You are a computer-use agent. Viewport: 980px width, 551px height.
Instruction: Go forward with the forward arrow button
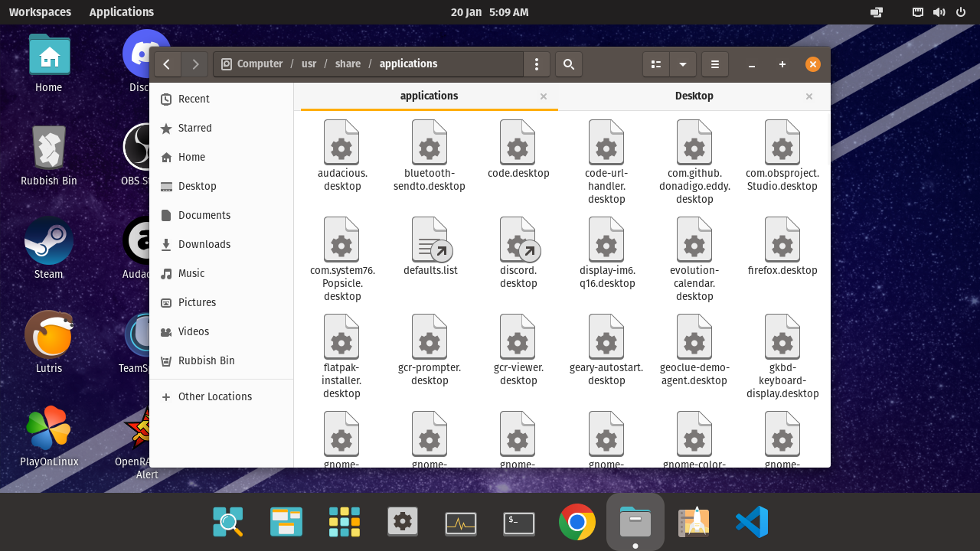tap(195, 64)
